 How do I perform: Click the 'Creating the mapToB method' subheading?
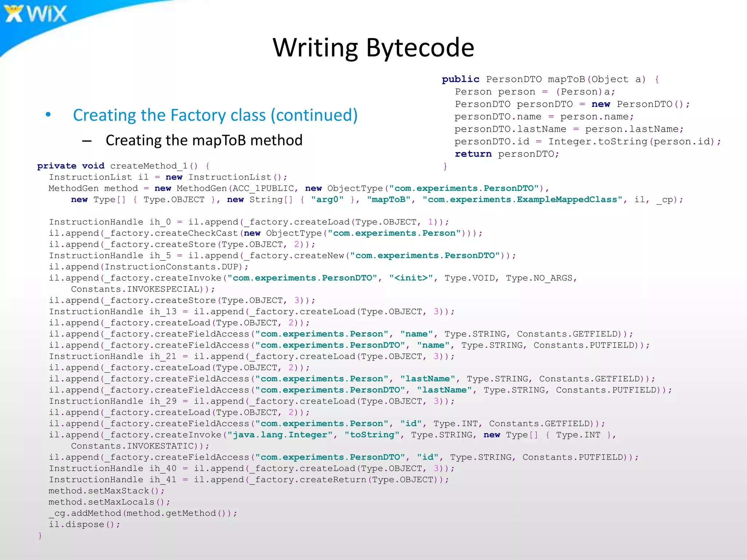(x=204, y=140)
